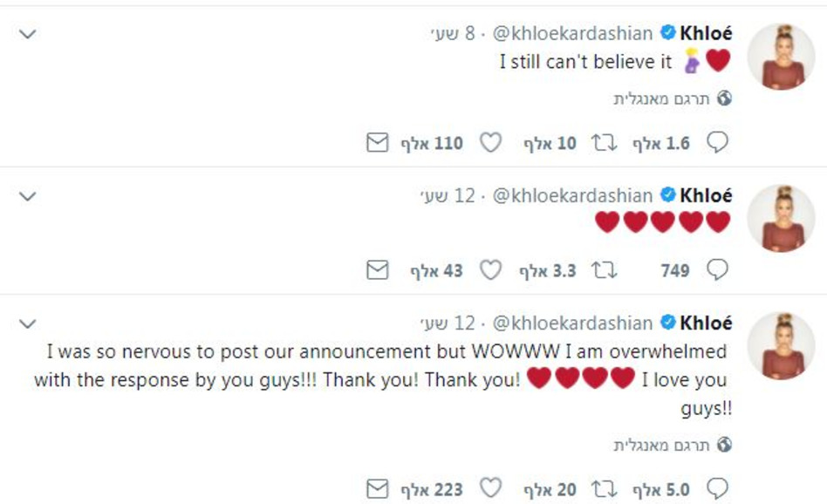Retweet the five red hearts tweet
827x504 pixels.
pyautogui.click(x=604, y=270)
